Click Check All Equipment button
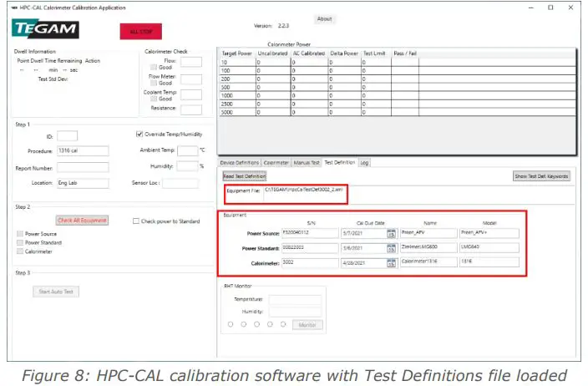 82,221
